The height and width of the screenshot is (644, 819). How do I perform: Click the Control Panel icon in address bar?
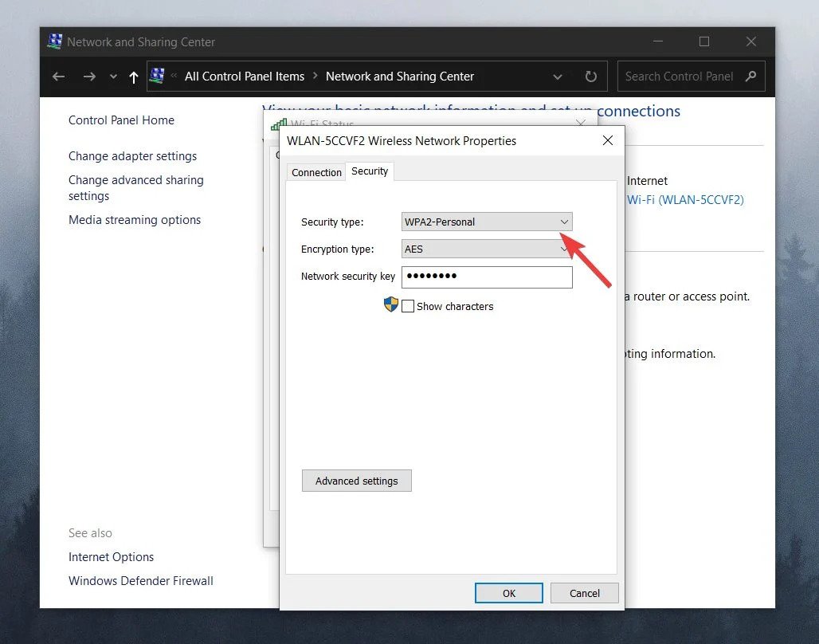[157, 76]
